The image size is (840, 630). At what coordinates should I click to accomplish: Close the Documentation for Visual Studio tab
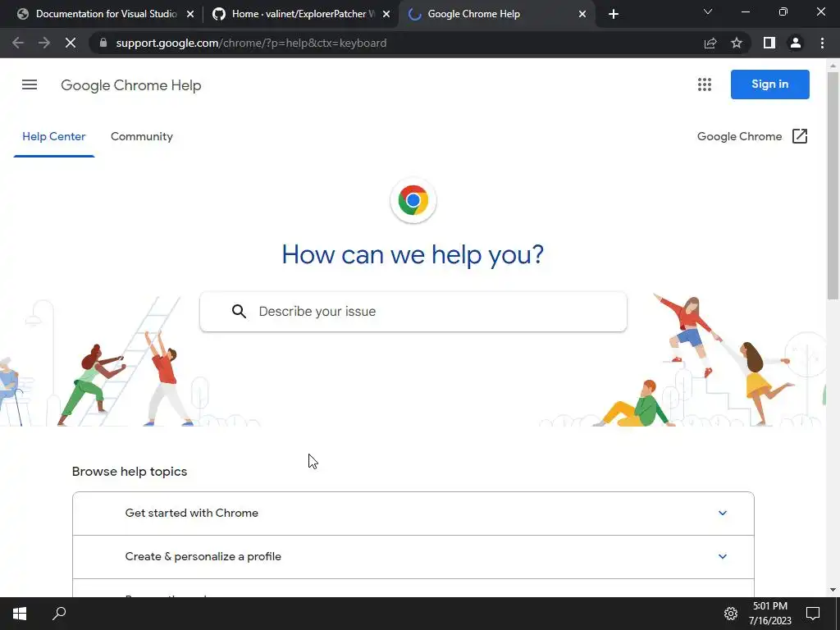[x=190, y=14]
